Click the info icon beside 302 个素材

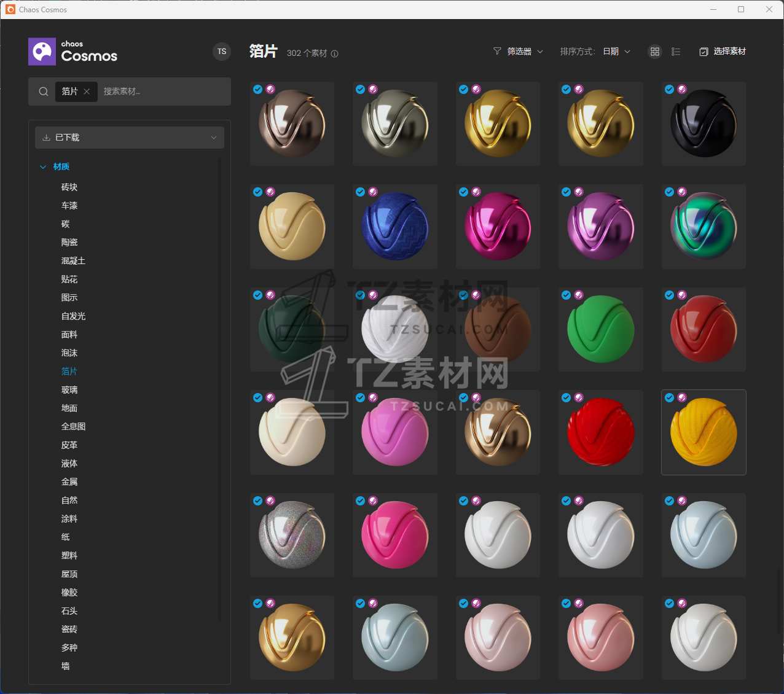click(x=335, y=53)
